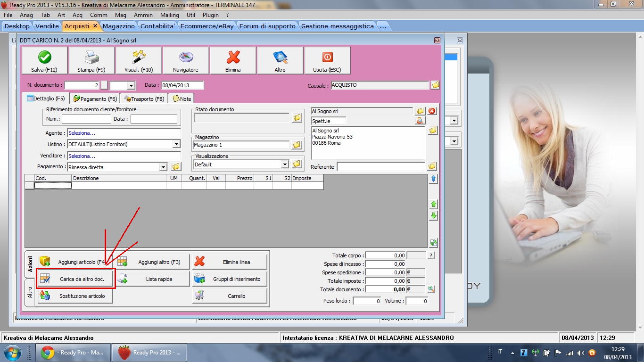The image size is (644, 362).
Task: Open the Magazzino main tab
Action: click(x=119, y=26)
